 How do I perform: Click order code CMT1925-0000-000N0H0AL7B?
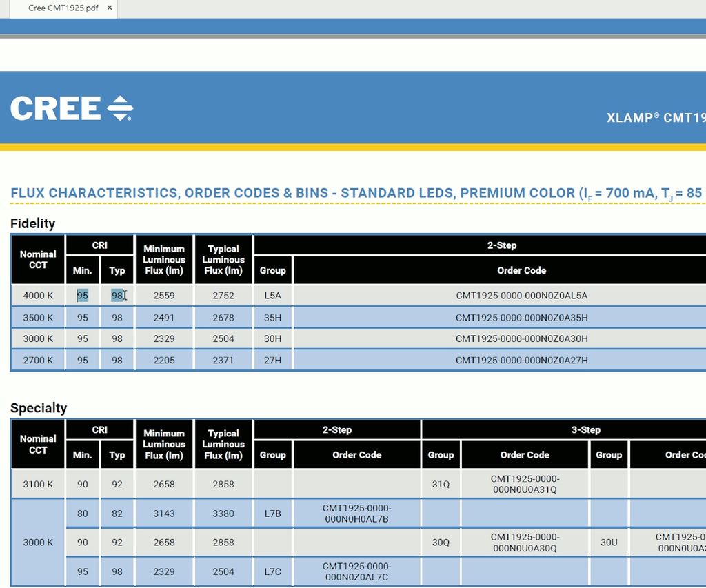(356, 514)
